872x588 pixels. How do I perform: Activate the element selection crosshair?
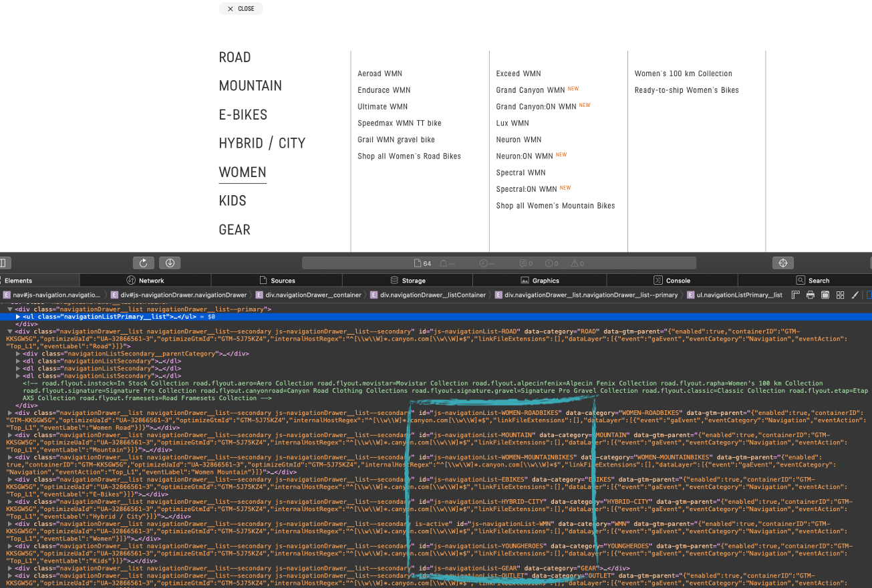point(783,263)
